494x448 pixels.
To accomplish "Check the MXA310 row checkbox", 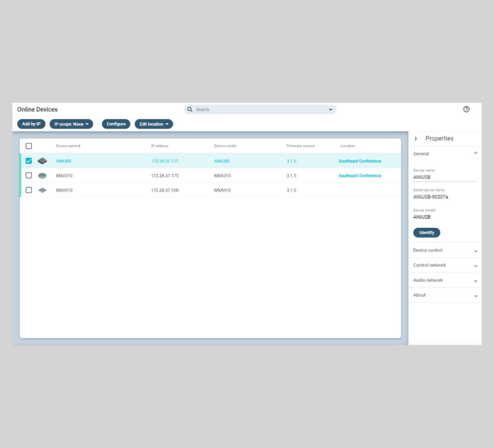I will [29, 175].
